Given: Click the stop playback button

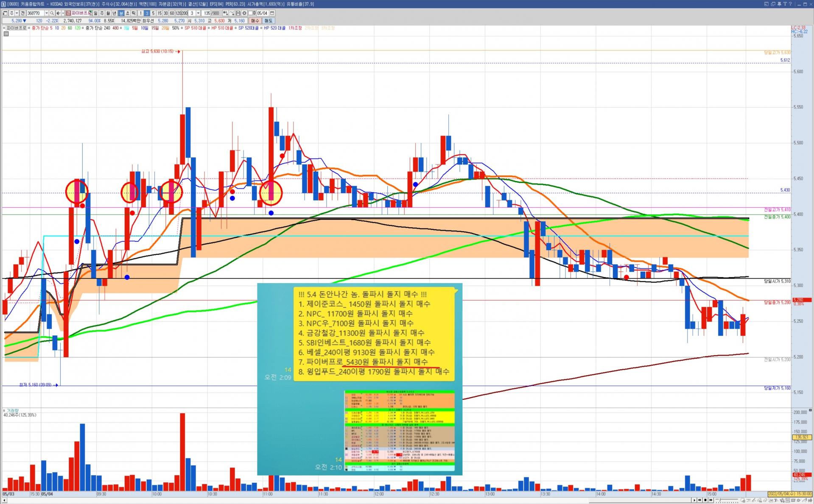Looking at the screenshot, I should 705,500.
